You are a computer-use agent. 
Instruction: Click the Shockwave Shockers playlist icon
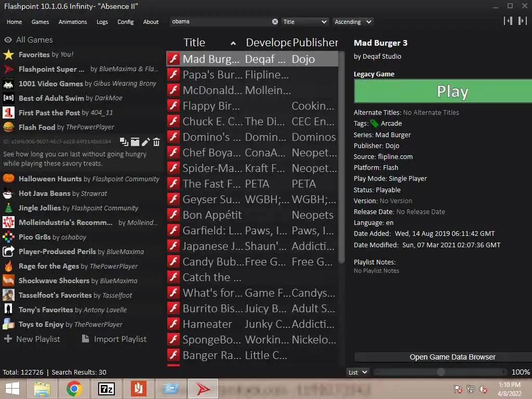point(8,281)
